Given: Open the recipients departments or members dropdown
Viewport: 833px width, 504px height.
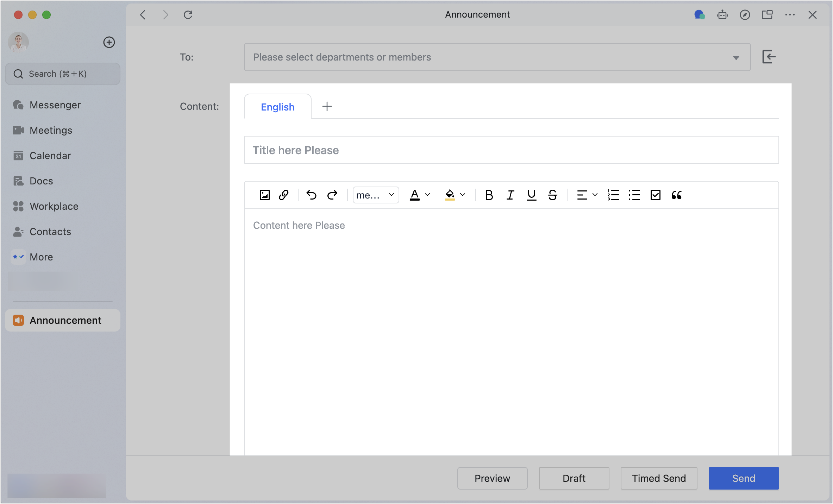Looking at the screenshot, I should tap(497, 57).
